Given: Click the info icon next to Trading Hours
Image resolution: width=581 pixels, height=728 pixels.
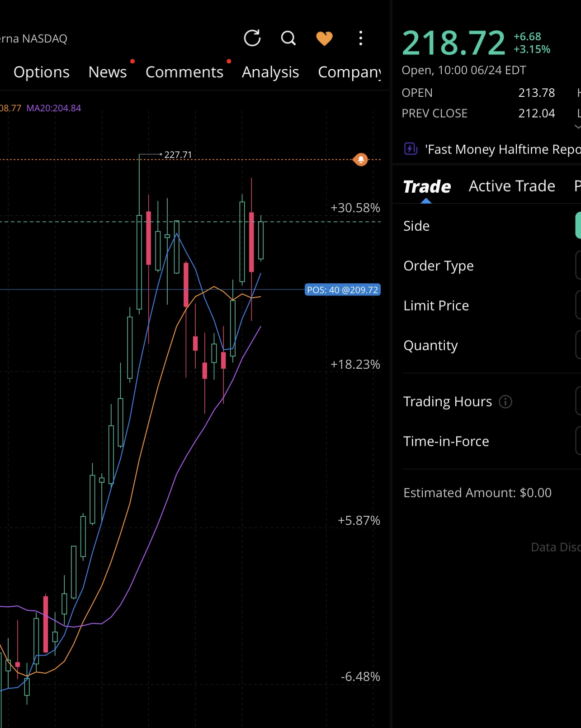Looking at the screenshot, I should (x=505, y=402).
